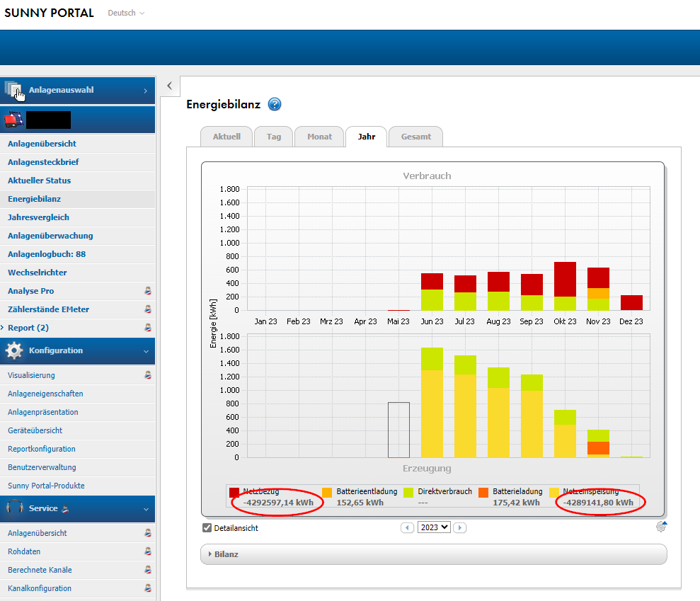Click the Anlagenauswahl plant selection icon
This screenshot has height=601, width=700.
(14, 90)
